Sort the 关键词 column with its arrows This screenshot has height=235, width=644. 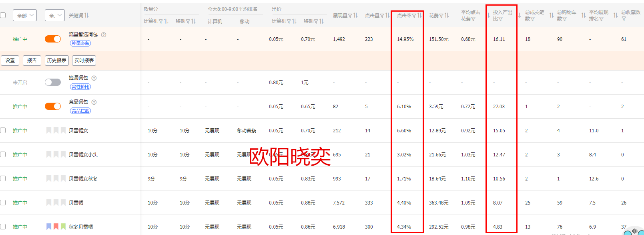point(86,16)
